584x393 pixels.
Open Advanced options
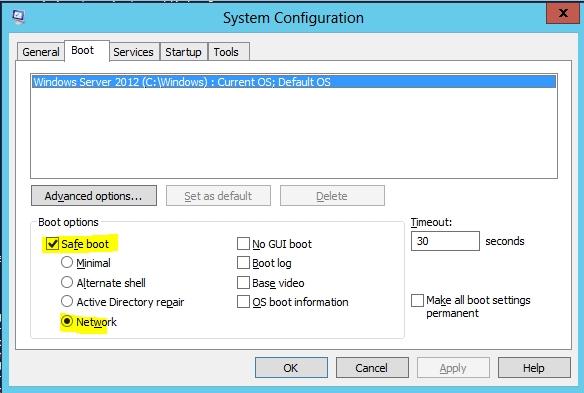94,196
